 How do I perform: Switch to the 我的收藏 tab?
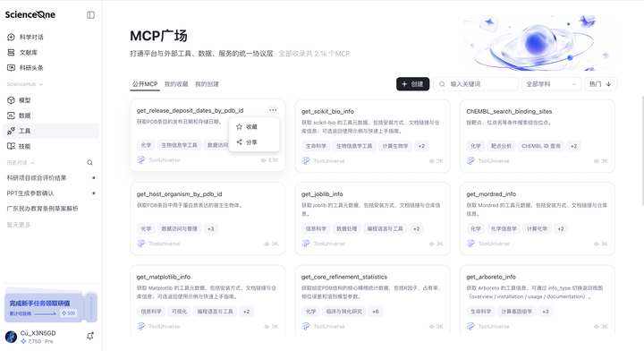[x=176, y=84]
